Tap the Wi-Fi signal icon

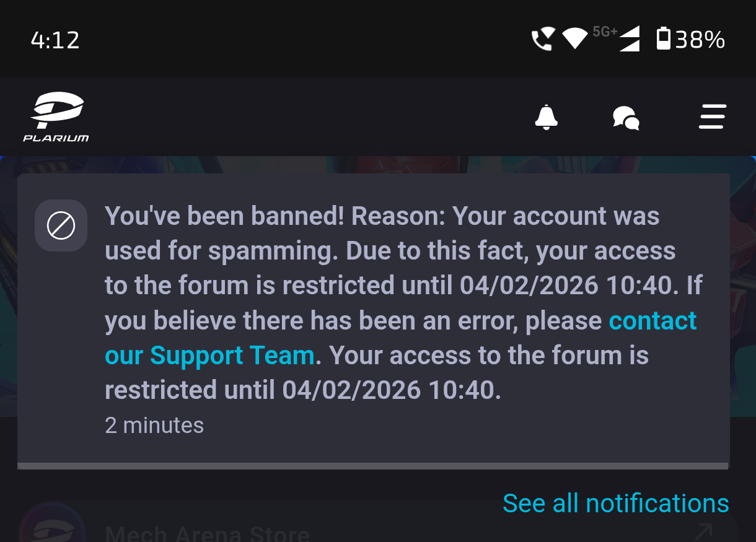click(x=574, y=39)
